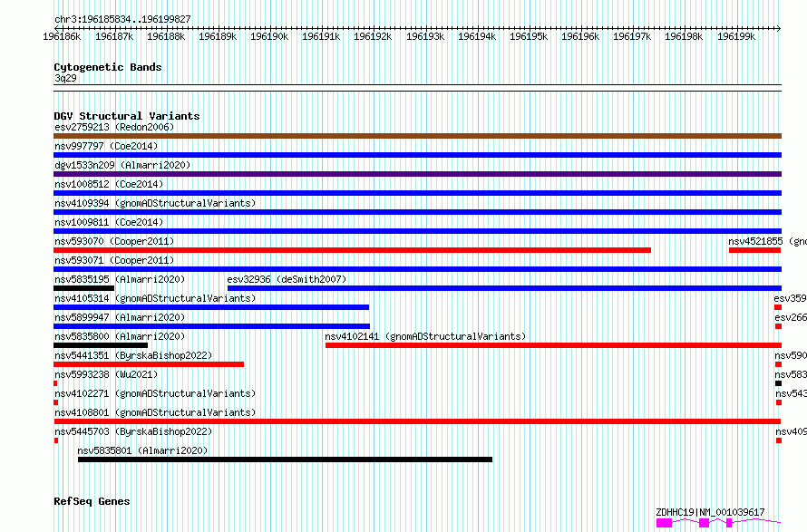Select nsv5835195 (Almarri2020) label

pos(120,279)
